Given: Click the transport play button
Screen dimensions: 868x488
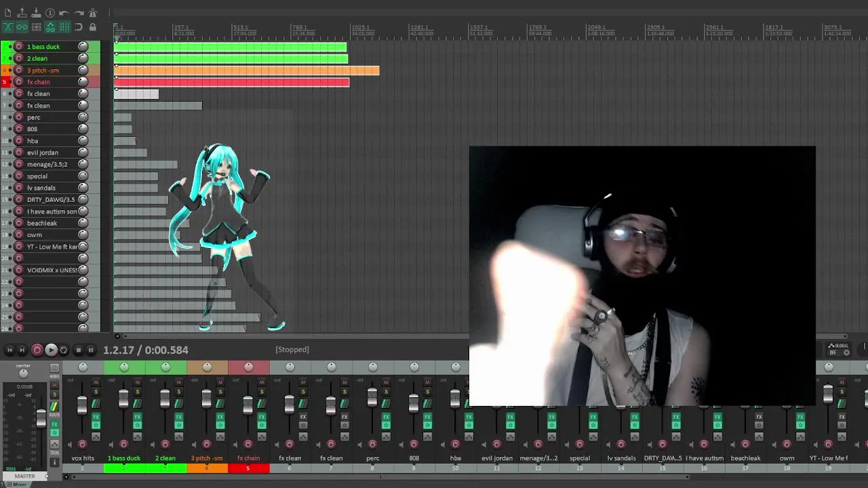Looking at the screenshot, I should pos(51,350).
